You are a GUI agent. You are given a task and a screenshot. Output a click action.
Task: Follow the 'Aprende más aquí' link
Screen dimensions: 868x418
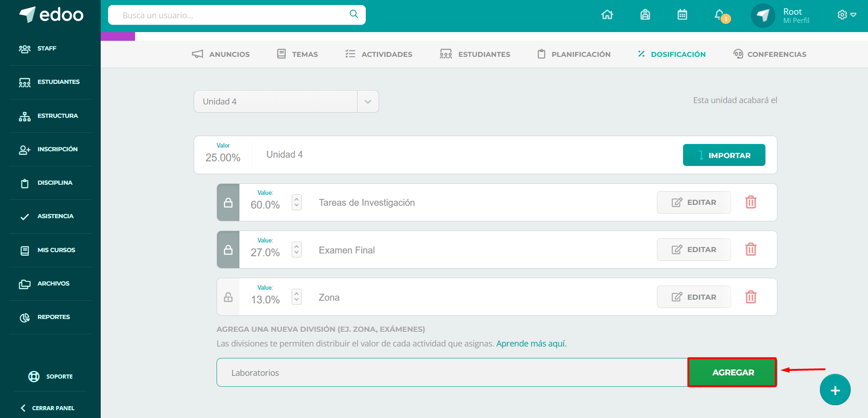[531, 343]
